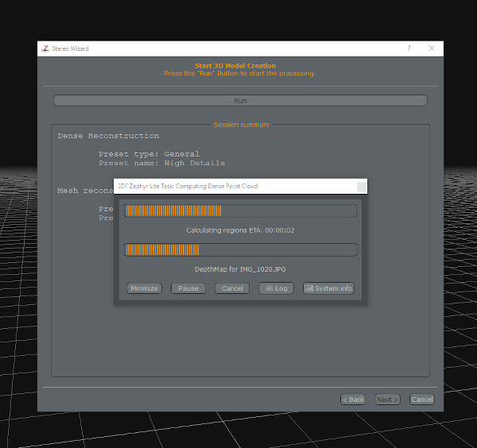Click the 3DF Zephyr logo icon in title bar
The height and width of the screenshot is (448, 477).
tap(45, 48)
